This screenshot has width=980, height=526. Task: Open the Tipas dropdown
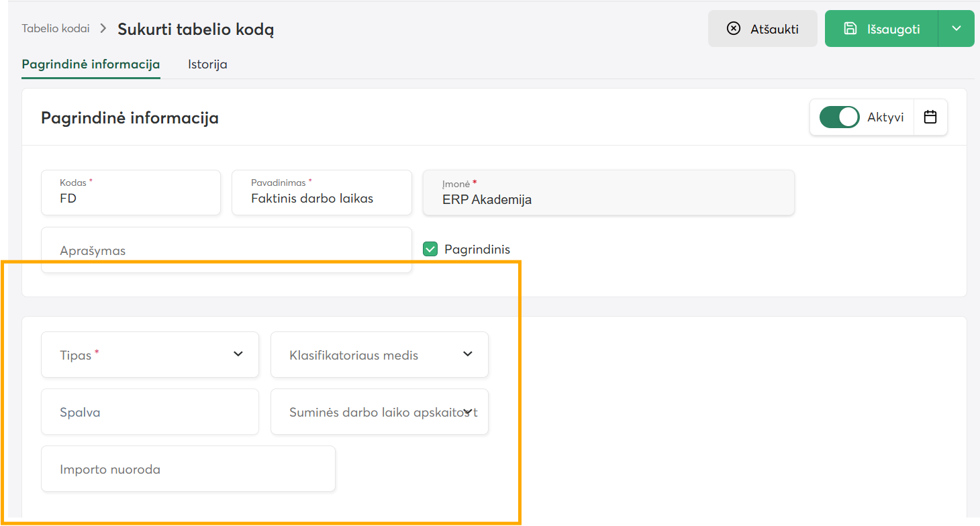[x=150, y=354]
